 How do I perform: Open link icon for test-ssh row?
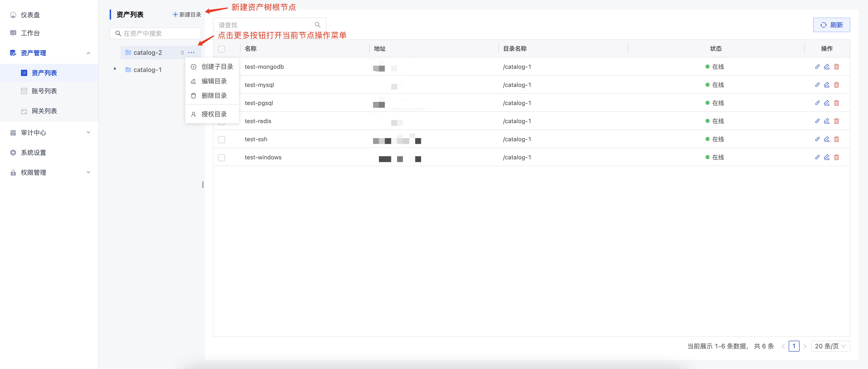pyautogui.click(x=817, y=139)
